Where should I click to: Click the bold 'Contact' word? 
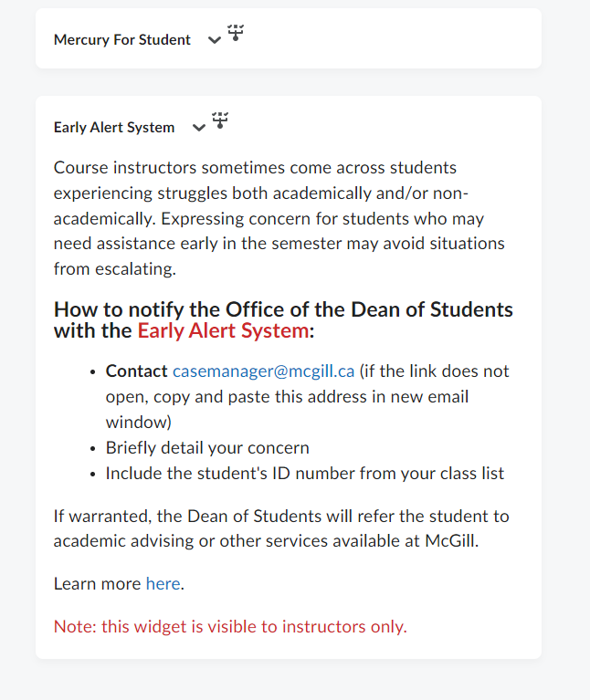click(x=137, y=371)
